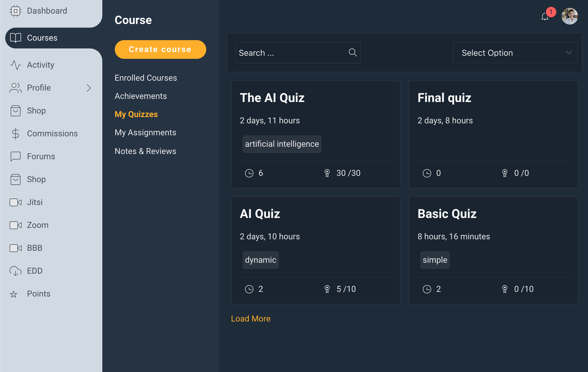Open the Dashboard sidebar icon
Viewport: 588px width, 372px height.
point(15,11)
